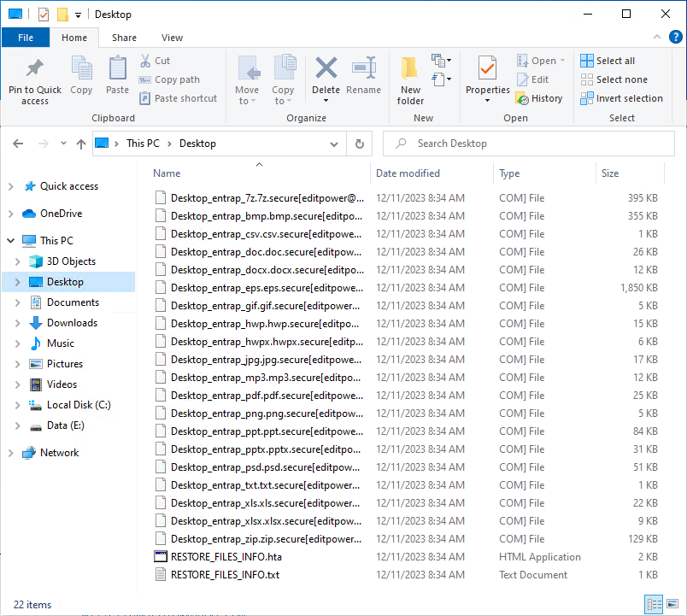The image size is (687, 616).
Task: Click the Move to icon
Action: coord(248,68)
